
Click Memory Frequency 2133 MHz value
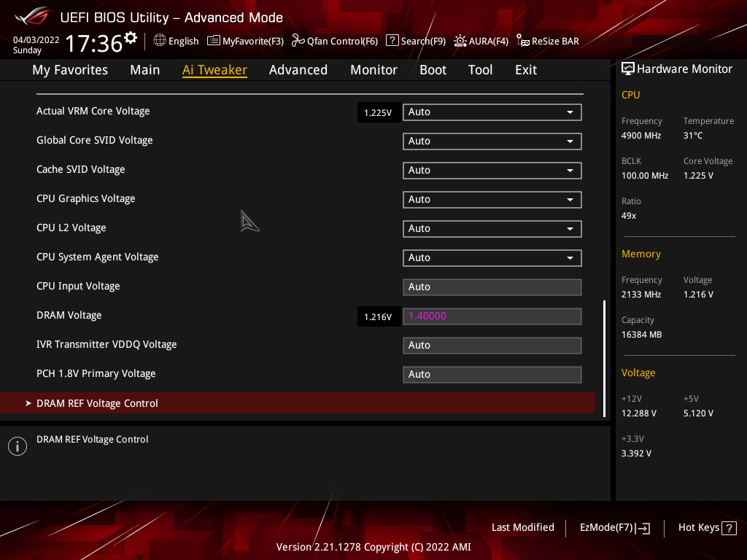640,295
